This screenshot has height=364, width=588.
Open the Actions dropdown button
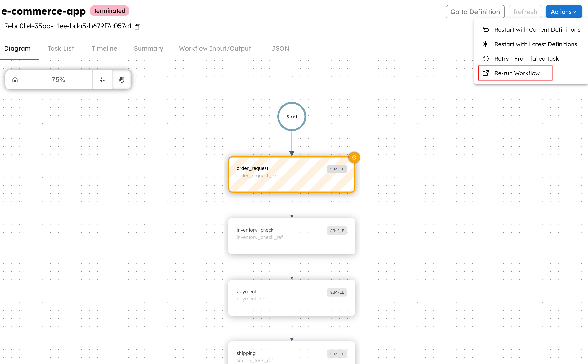pyautogui.click(x=564, y=12)
